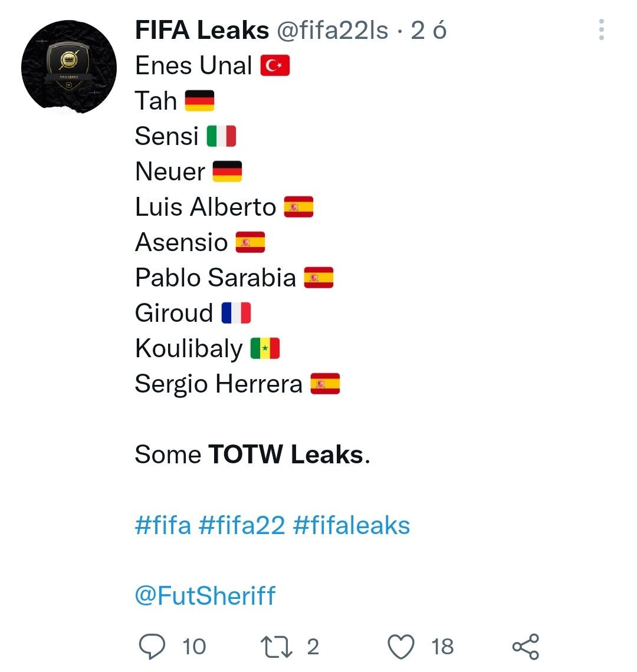Click the French flag beside Giroud
Image resolution: width=637 pixels, height=672 pixels.
pyautogui.click(x=237, y=313)
